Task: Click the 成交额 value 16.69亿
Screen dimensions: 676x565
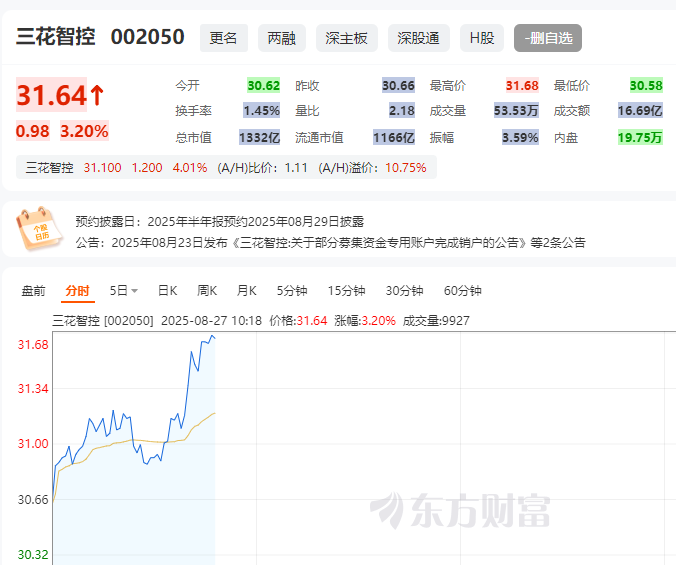Action: tap(640, 111)
